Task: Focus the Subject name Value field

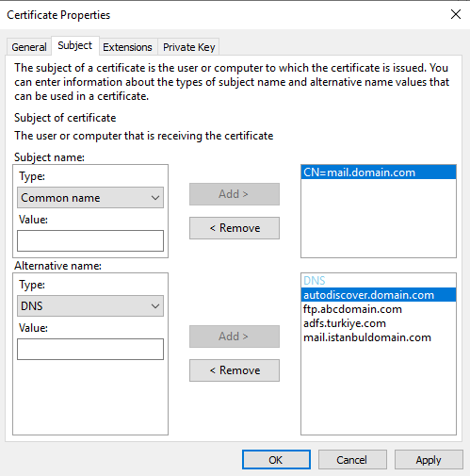Action: click(90, 240)
